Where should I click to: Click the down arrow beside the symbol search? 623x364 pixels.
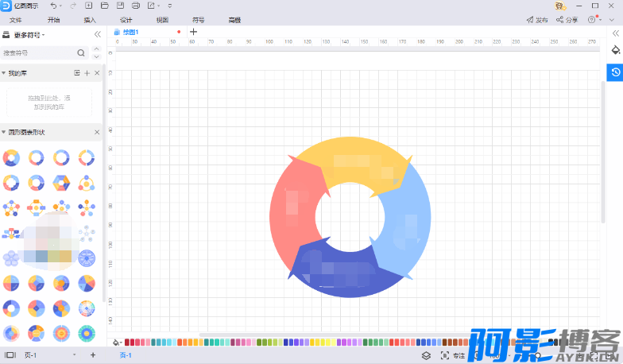pos(97,57)
